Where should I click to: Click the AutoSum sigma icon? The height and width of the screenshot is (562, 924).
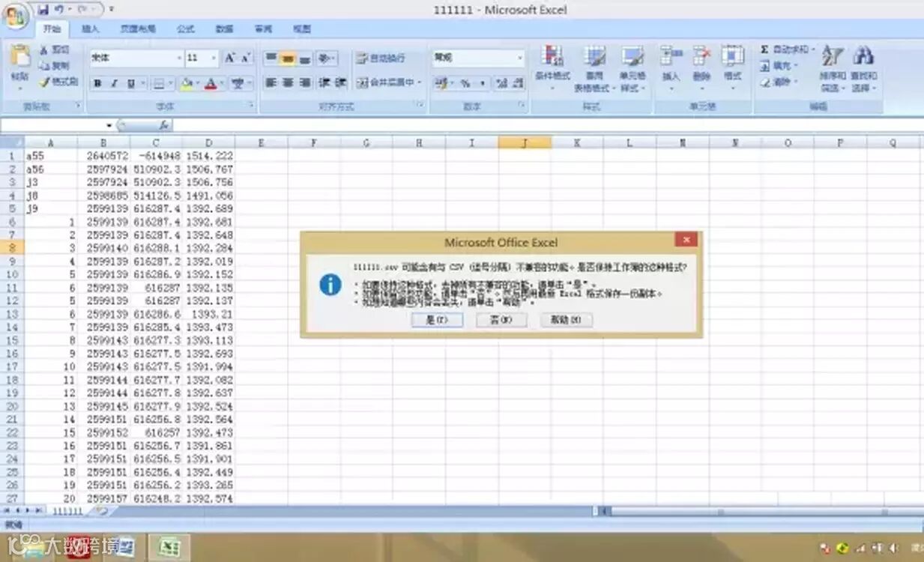pos(764,49)
